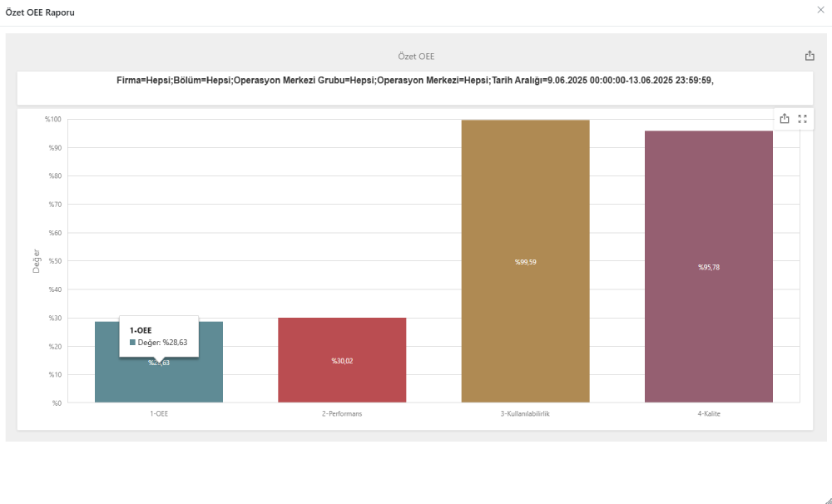Click the teal 1-OEE bar
This screenshot has height=504, width=832.
pyautogui.click(x=158, y=383)
